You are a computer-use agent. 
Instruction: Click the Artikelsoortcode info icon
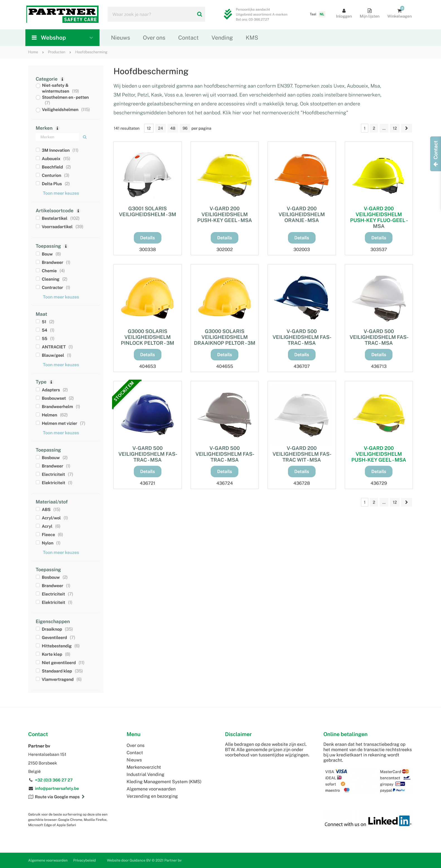pyautogui.click(x=78, y=211)
